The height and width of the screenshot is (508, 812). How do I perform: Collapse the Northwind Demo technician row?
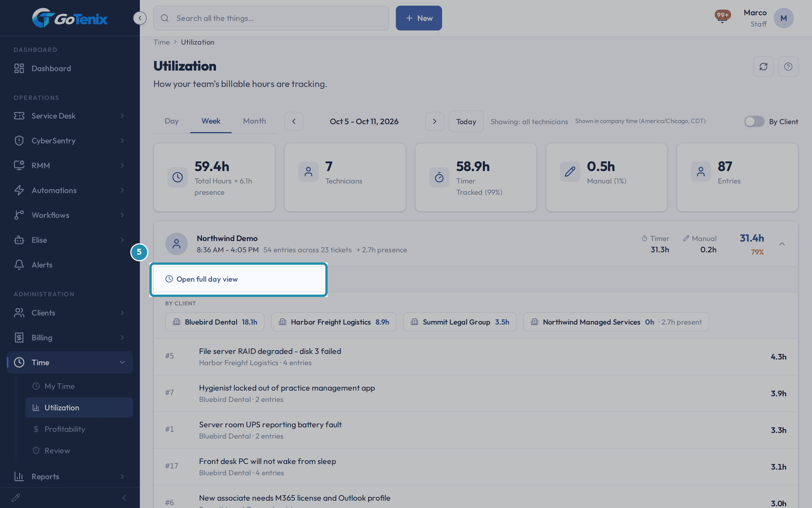coord(782,244)
